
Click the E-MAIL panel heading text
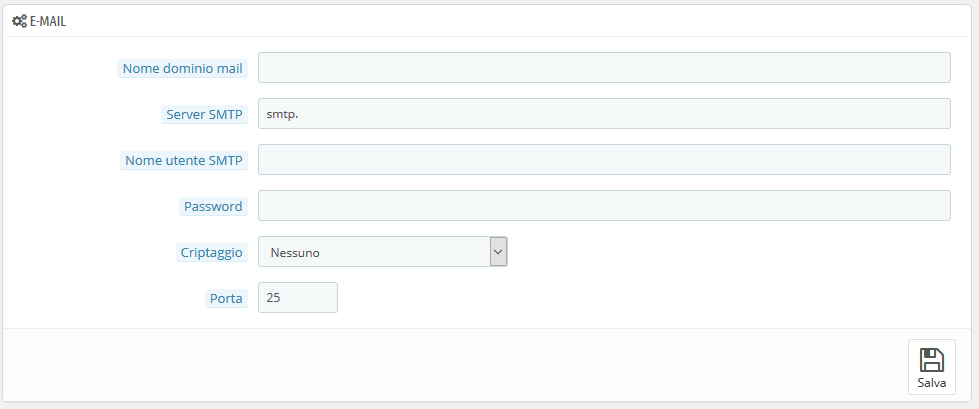[48, 22]
